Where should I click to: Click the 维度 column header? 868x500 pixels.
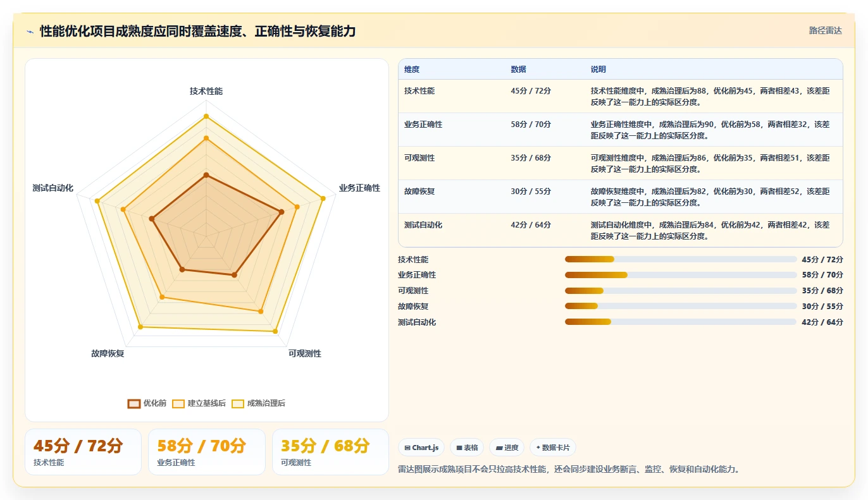(x=412, y=70)
